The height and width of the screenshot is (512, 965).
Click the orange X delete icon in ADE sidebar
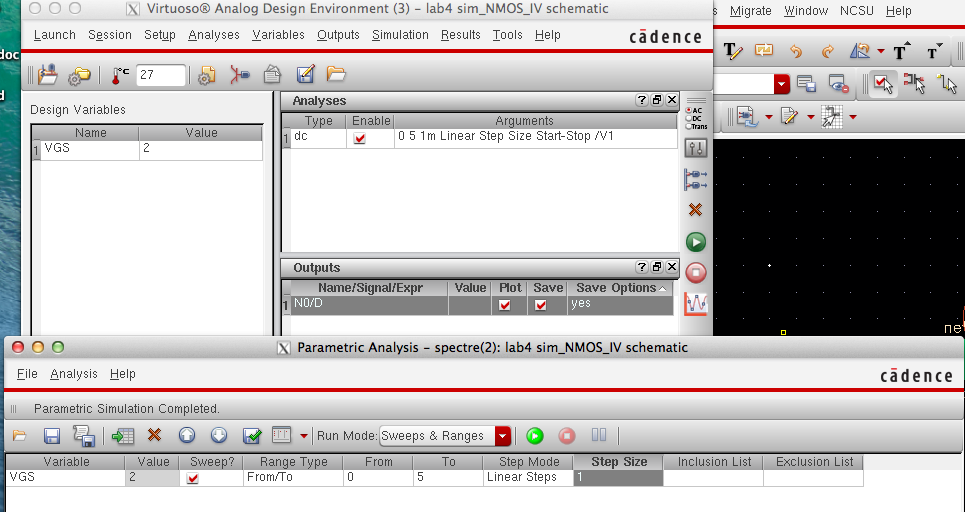(x=695, y=210)
